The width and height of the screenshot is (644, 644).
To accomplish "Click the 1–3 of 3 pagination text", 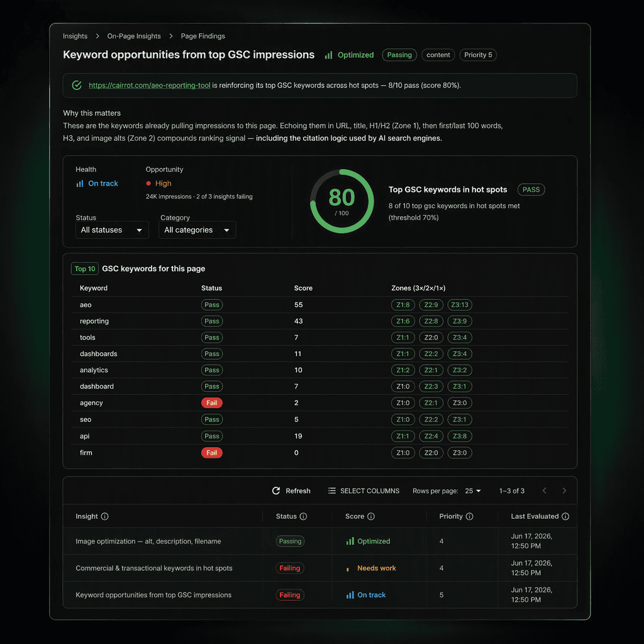I will (x=512, y=491).
